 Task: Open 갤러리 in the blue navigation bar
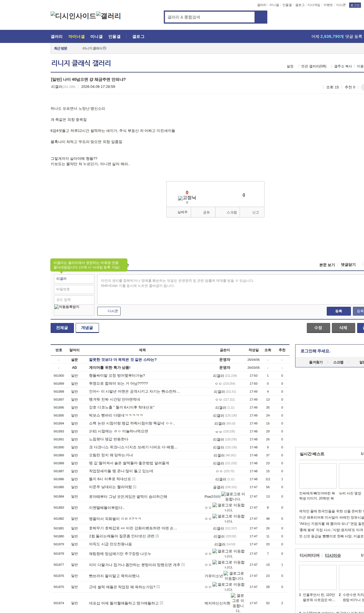click(57, 37)
